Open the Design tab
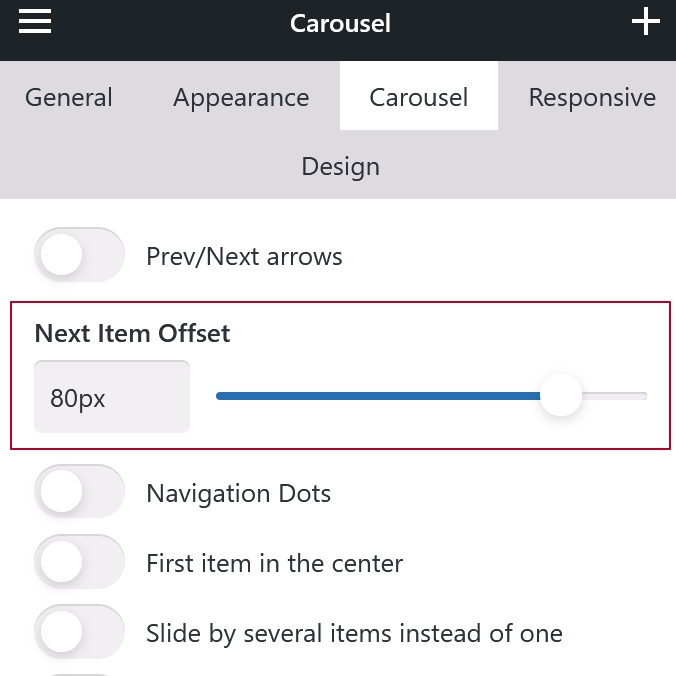676x676 pixels. 340,166
